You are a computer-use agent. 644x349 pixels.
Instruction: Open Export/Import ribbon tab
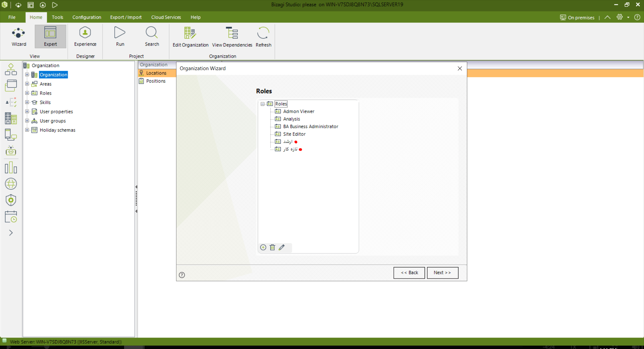[x=126, y=17]
